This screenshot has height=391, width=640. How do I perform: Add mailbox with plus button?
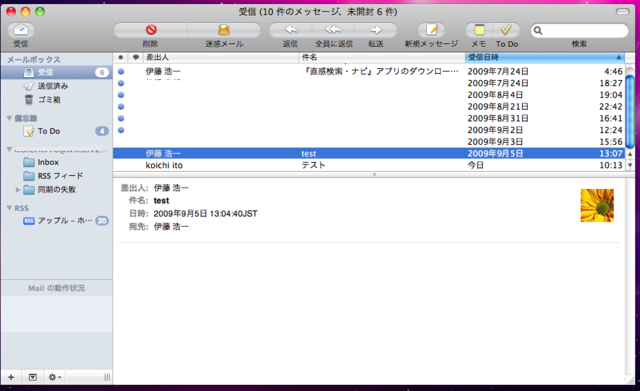pos(11,377)
